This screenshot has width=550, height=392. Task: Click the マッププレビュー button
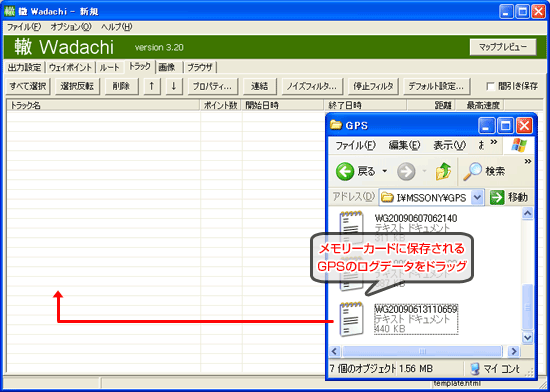tap(503, 47)
